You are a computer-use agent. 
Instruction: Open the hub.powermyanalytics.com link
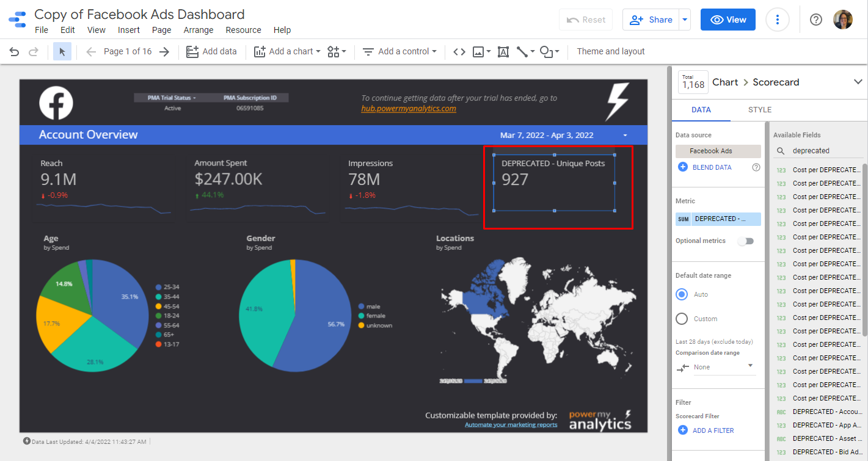(408, 109)
